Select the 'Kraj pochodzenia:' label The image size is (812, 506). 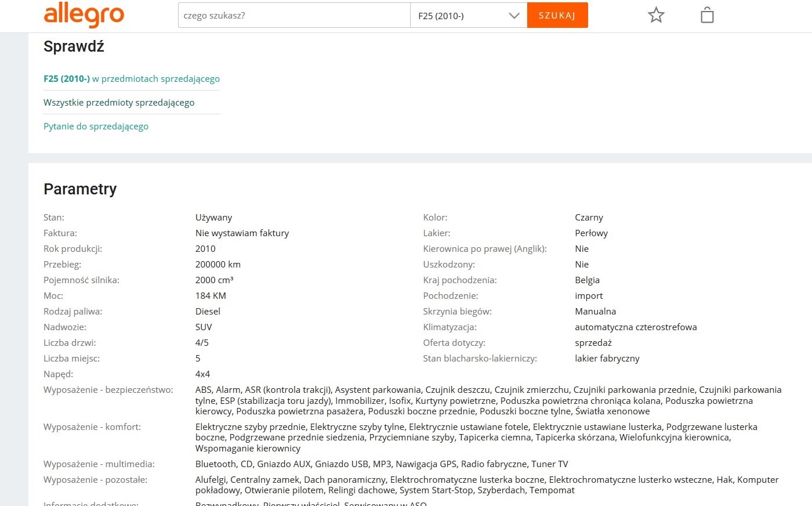[460, 280]
